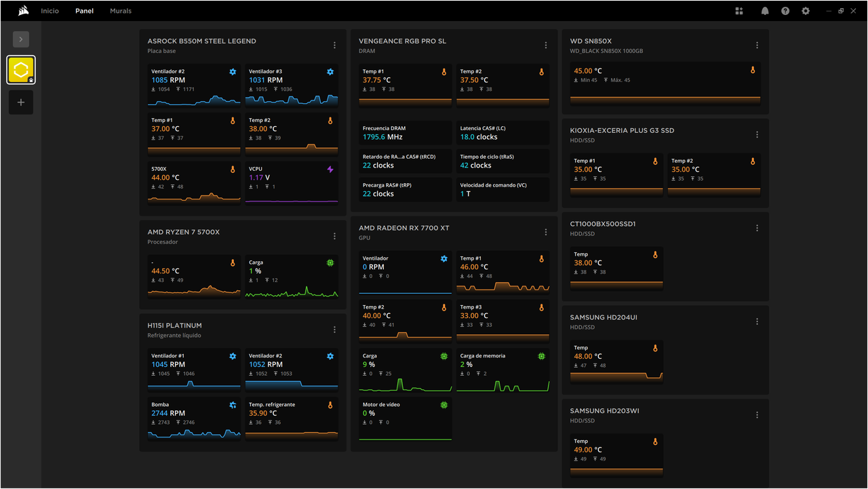
Task: Click chip icon on Ryzen Carga tile
Action: pos(330,262)
